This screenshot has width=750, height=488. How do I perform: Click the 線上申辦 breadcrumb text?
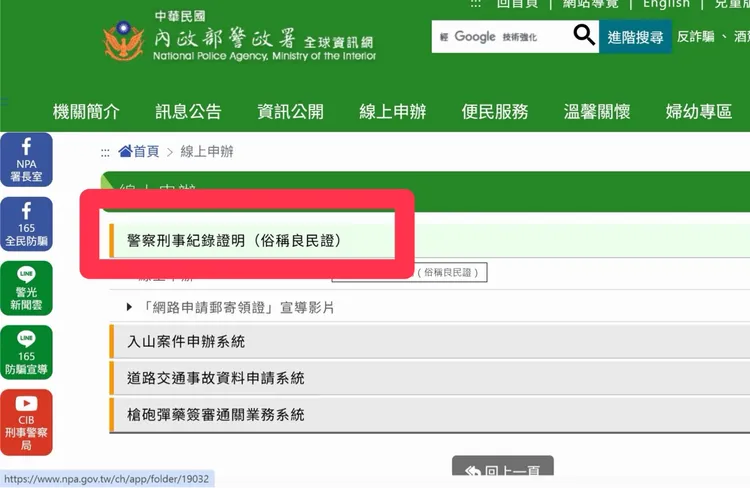207,151
